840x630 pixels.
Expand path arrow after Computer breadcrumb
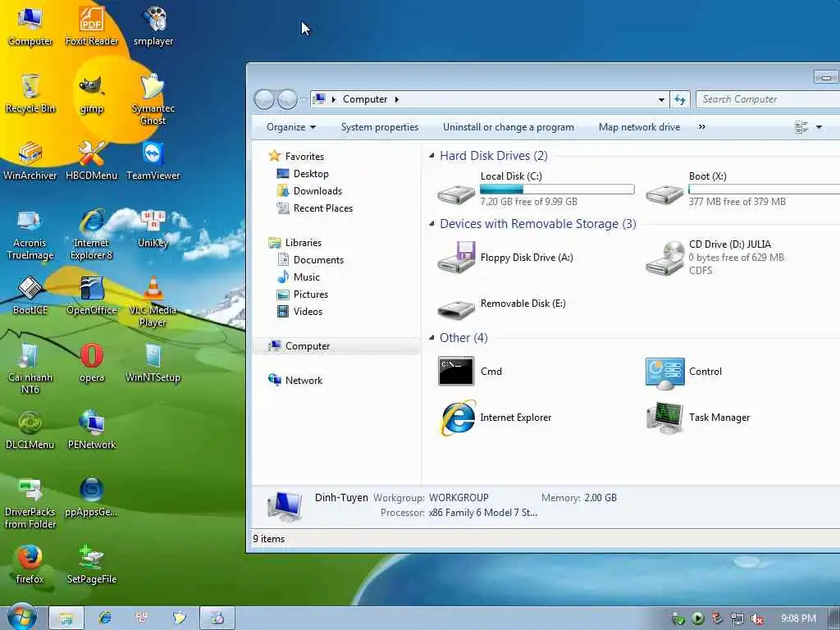click(397, 99)
